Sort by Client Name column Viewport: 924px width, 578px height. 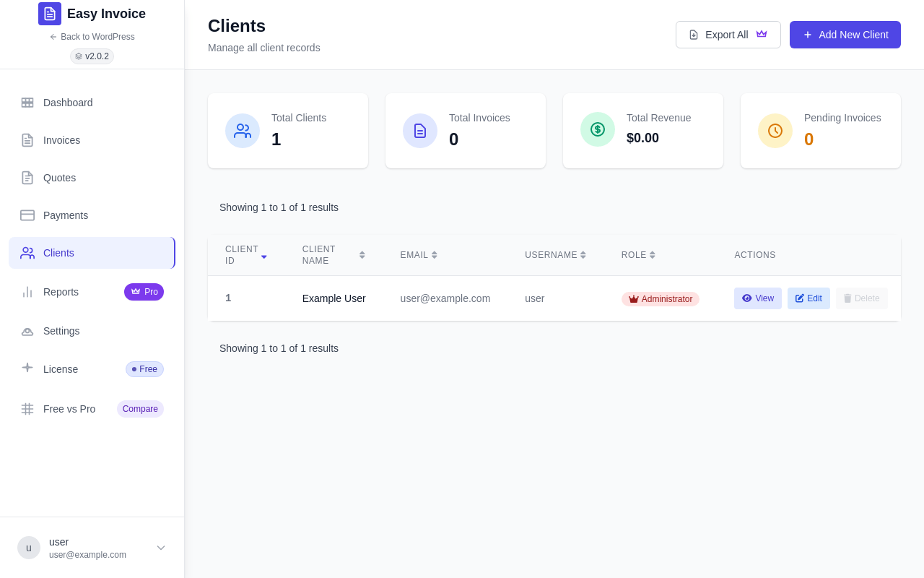(334, 255)
